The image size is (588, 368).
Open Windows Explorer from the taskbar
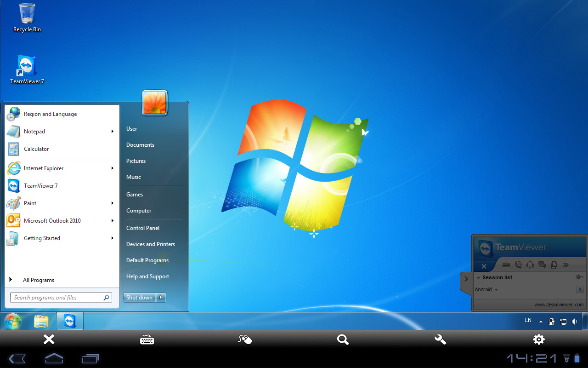click(41, 321)
